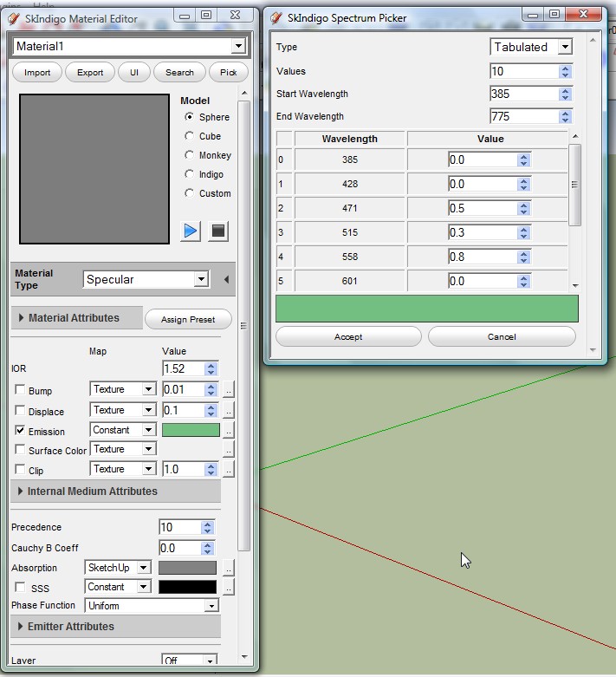Select the Monkey preview model

pyautogui.click(x=190, y=155)
